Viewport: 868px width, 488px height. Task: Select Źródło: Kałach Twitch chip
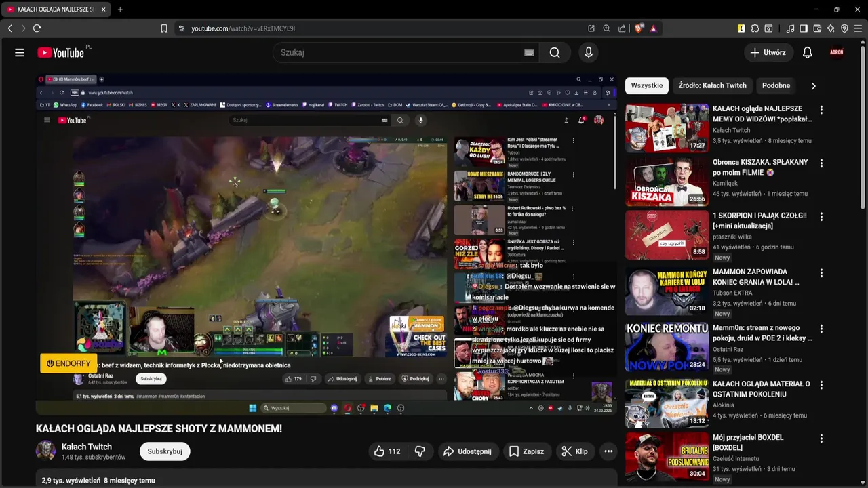coord(712,86)
